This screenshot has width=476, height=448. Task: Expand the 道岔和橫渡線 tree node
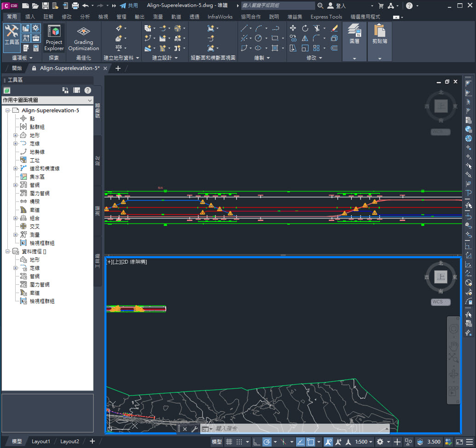[x=15, y=168]
